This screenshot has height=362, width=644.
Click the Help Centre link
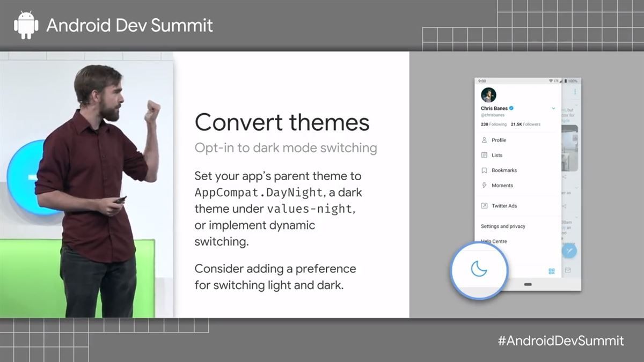coord(494,241)
